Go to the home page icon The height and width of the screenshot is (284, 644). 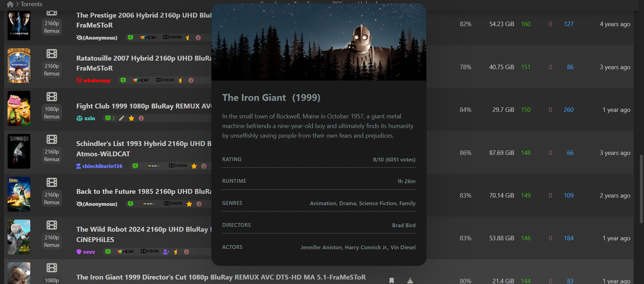tap(10, 4)
